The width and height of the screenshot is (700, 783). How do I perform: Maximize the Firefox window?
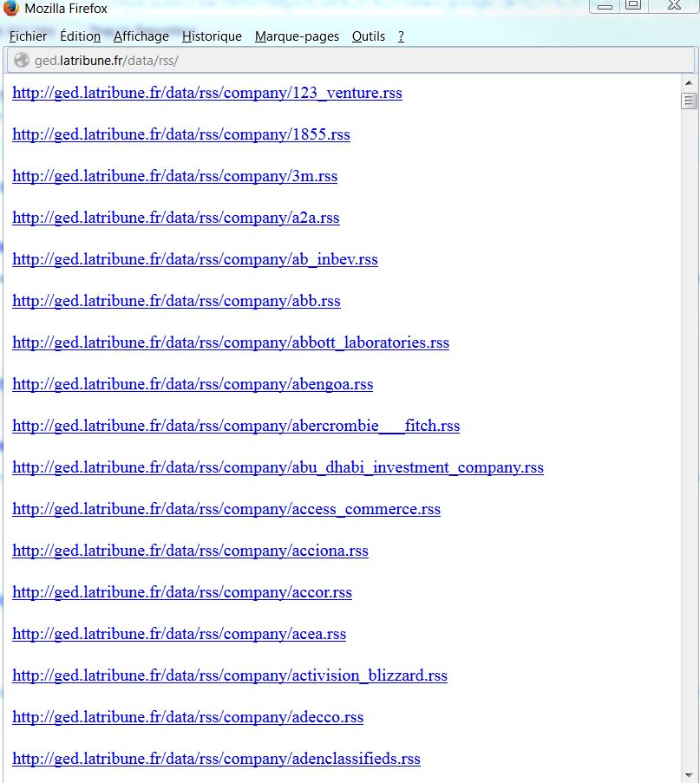pyautogui.click(x=633, y=5)
